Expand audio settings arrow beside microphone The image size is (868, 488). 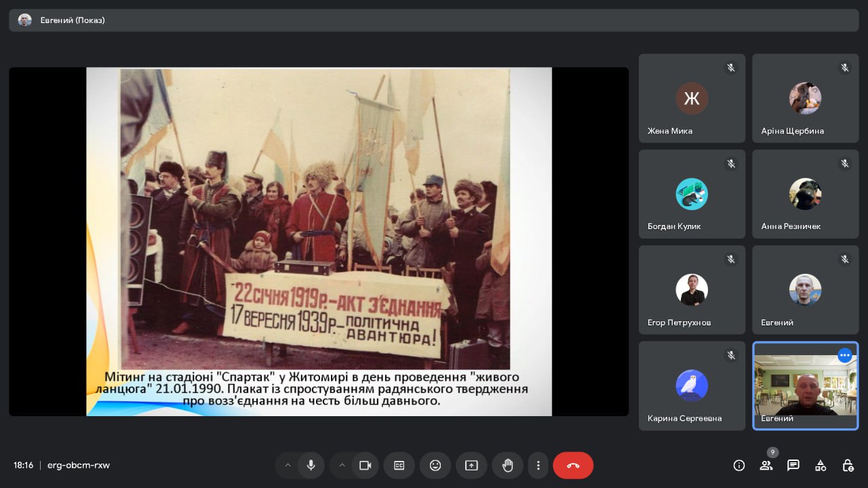pyautogui.click(x=288, y=465)
